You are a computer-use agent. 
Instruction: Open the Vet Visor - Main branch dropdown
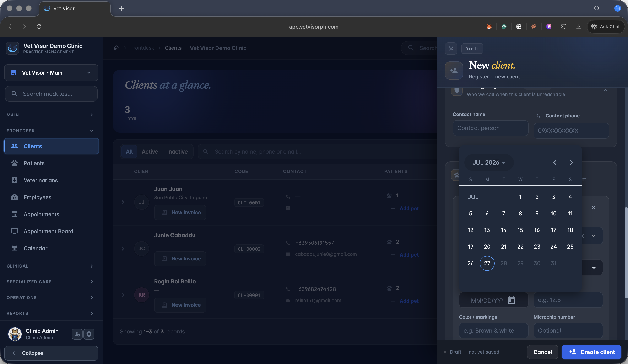(x=51, y=73)
